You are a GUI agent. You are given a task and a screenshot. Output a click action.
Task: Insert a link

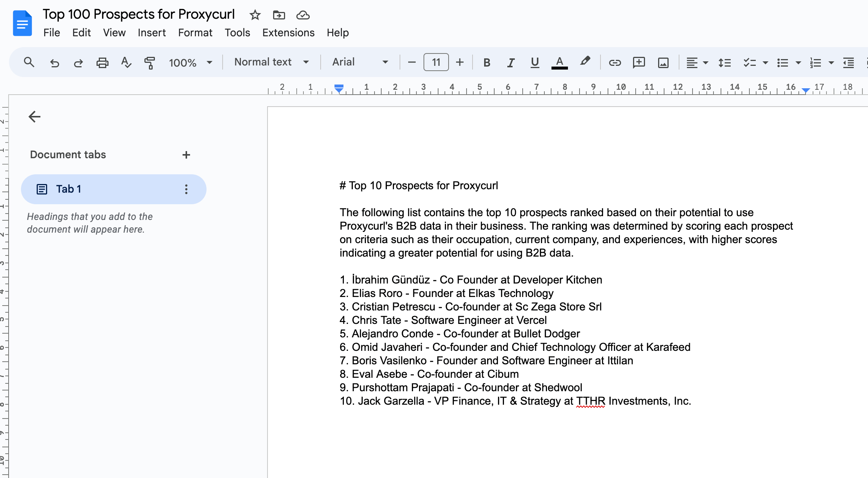pos(615,62)
